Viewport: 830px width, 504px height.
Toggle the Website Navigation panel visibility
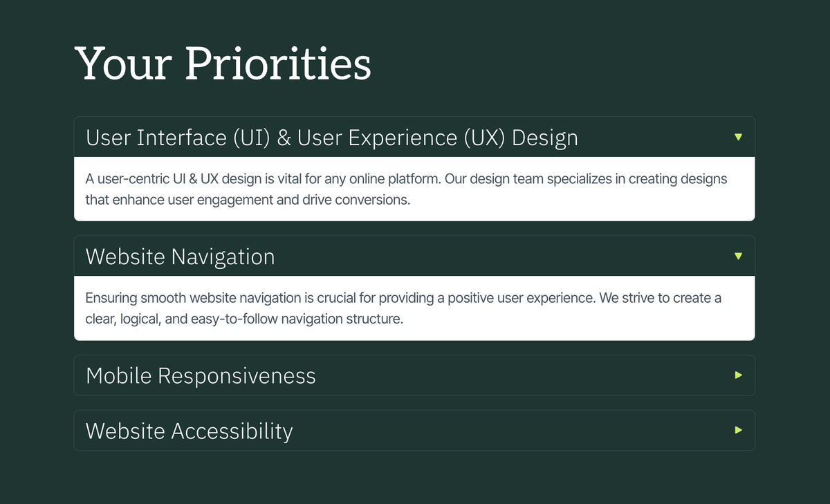(x=415, y=256)
